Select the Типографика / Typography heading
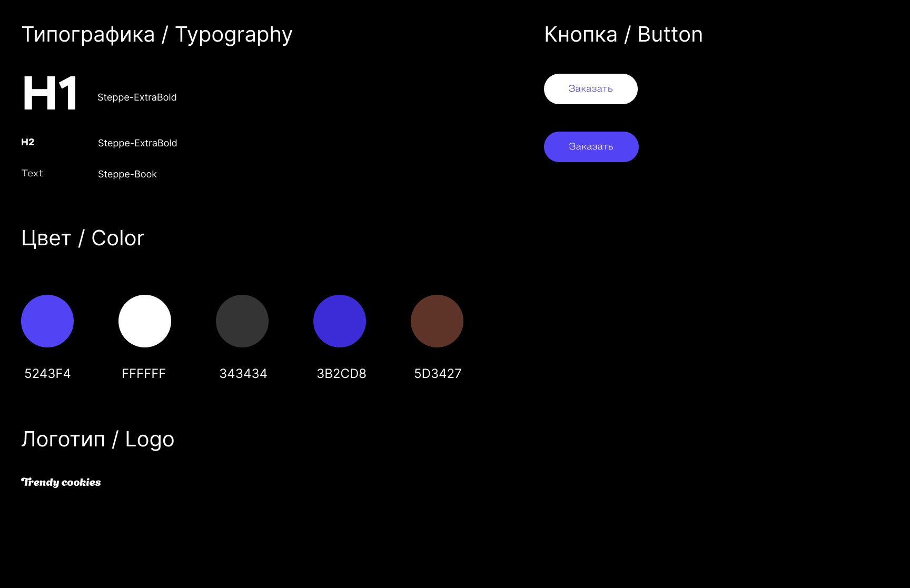The image size is (910, 588). [x=157, y=35]
